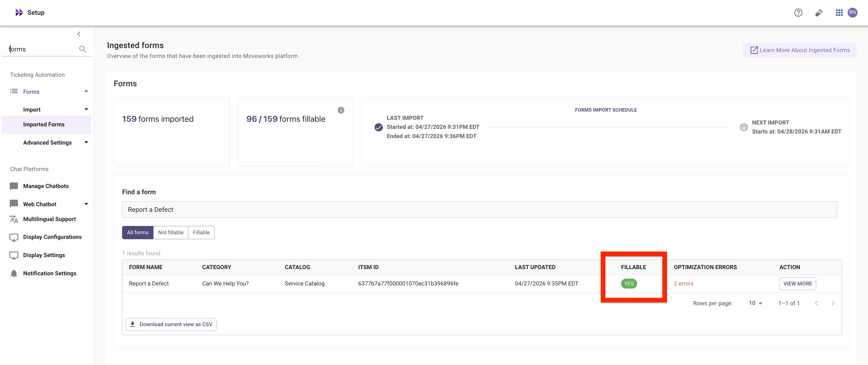Go to the next results page arrow
The width and height of the screenshot is (868, 365).
point(833,303)
